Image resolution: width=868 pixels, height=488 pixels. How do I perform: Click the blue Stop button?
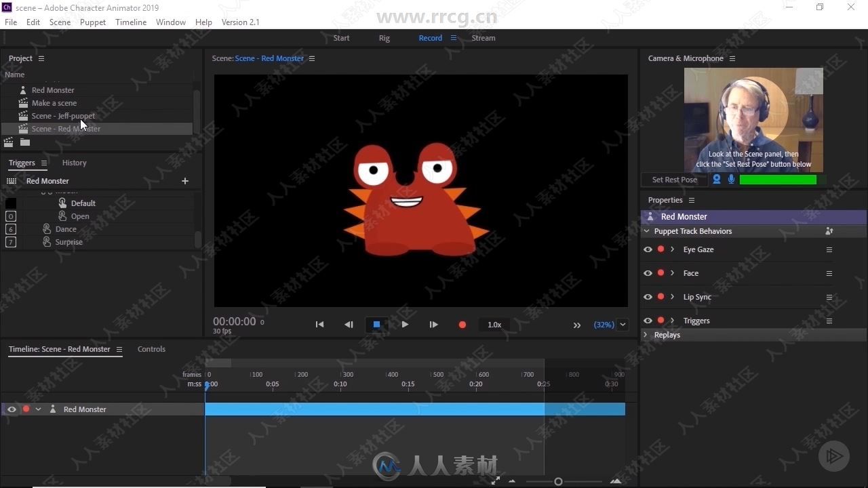tap(376, 325)
